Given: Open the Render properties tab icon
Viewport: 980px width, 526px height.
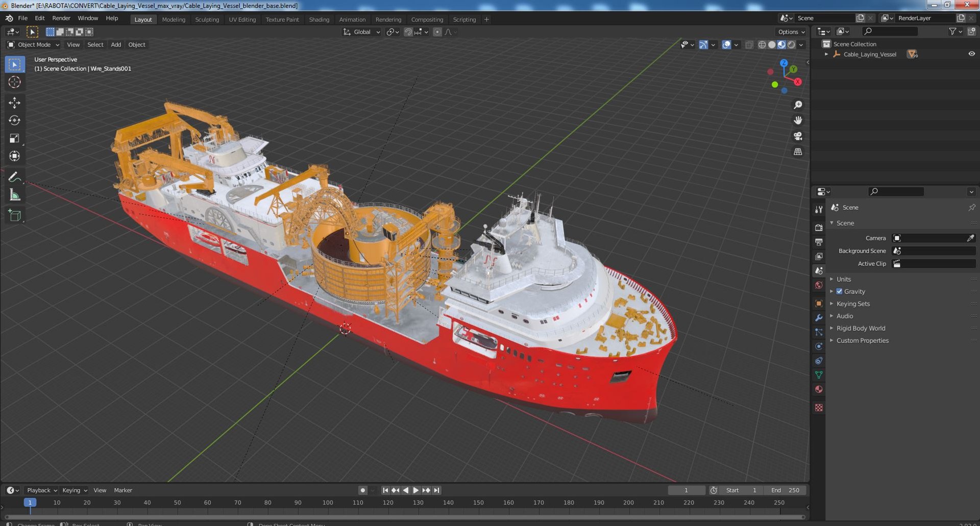Looking at the screenshot, I should click(x=819, y=228).
